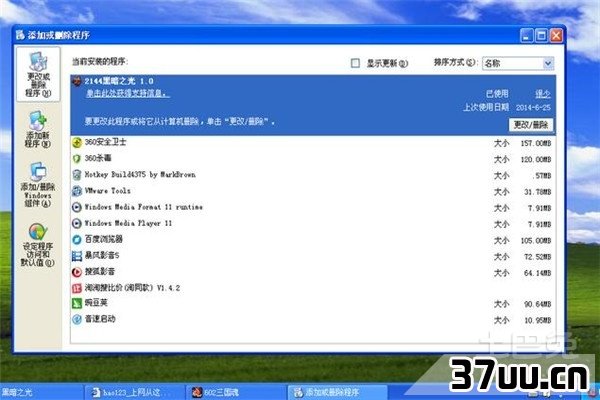Click the 31.78MB size value
600x400 pixels.
click(x=538, y=192)
